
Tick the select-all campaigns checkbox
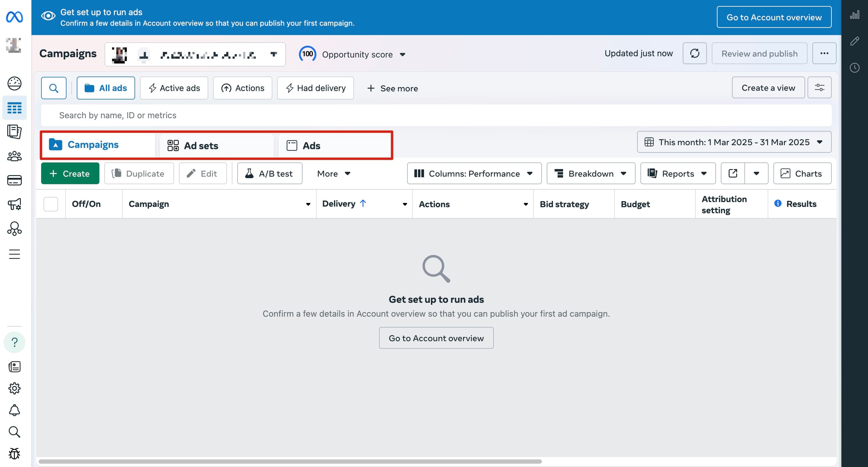point(50,204)
